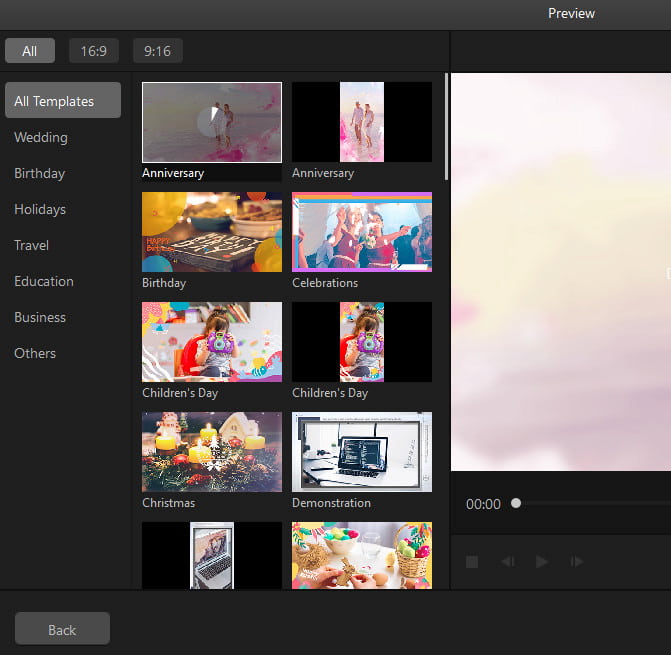Select the Celebrations template thumbnail
The height and width of the screenshot is (655, 671).
click(x=362, y=232)
